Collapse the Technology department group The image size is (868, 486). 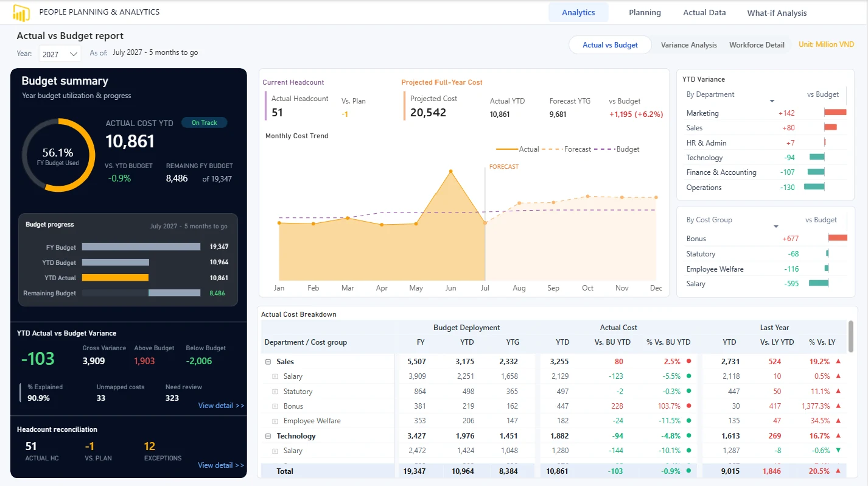point(268,436)
